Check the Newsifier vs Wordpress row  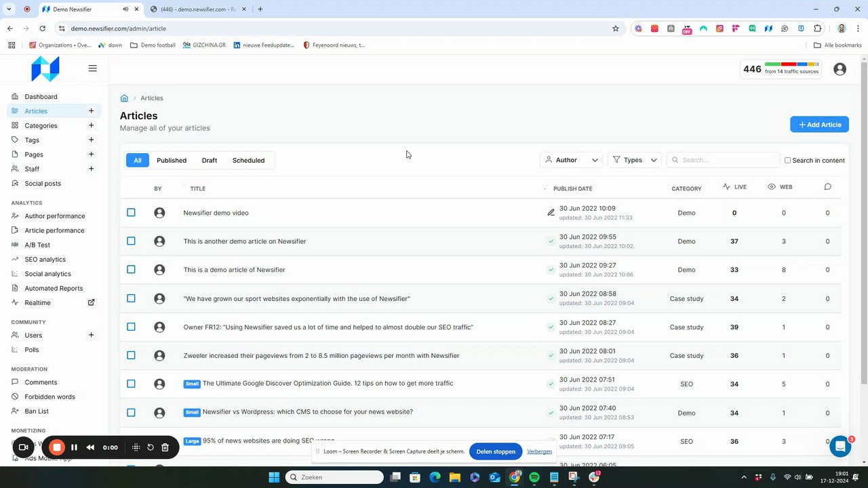132,412
